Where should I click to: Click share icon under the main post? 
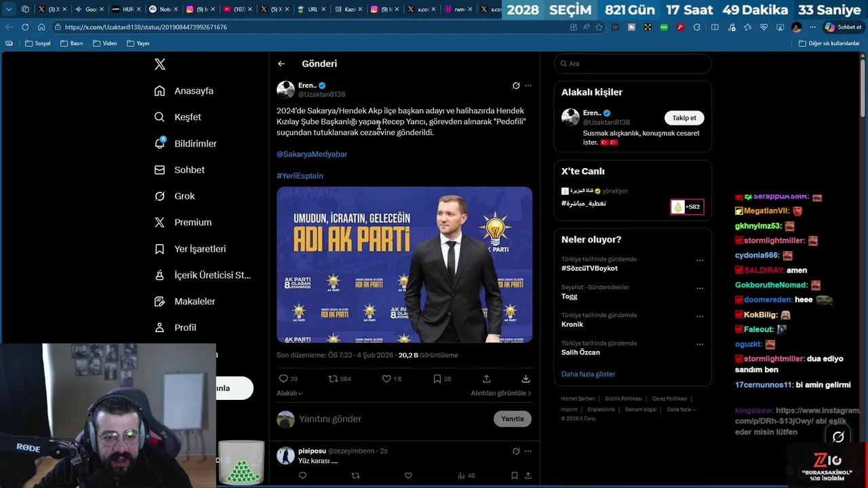pyautogui.click(x=486, y=379)
